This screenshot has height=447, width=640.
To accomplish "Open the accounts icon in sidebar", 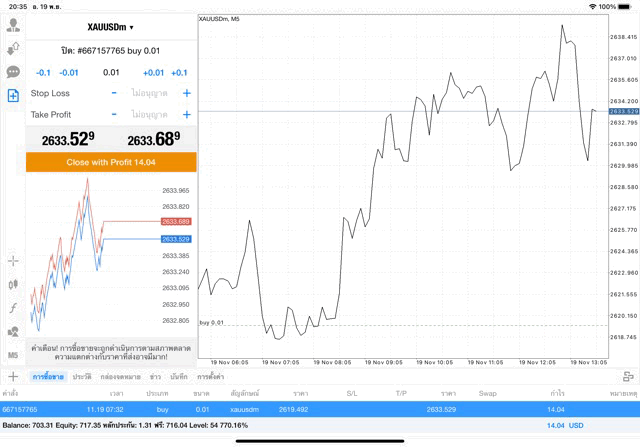I will 13,26.
